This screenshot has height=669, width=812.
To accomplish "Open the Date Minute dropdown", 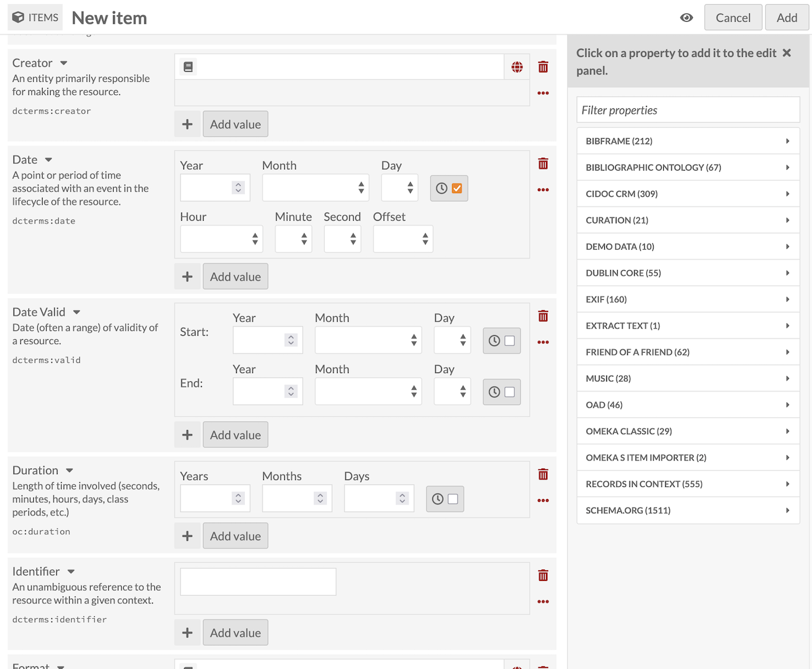I will pyautogui.click(x=293, y=239).
